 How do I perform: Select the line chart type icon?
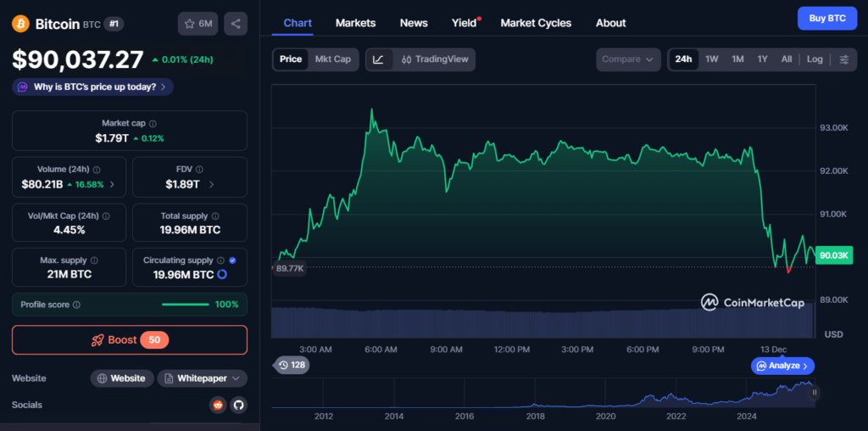click(378, 59)
